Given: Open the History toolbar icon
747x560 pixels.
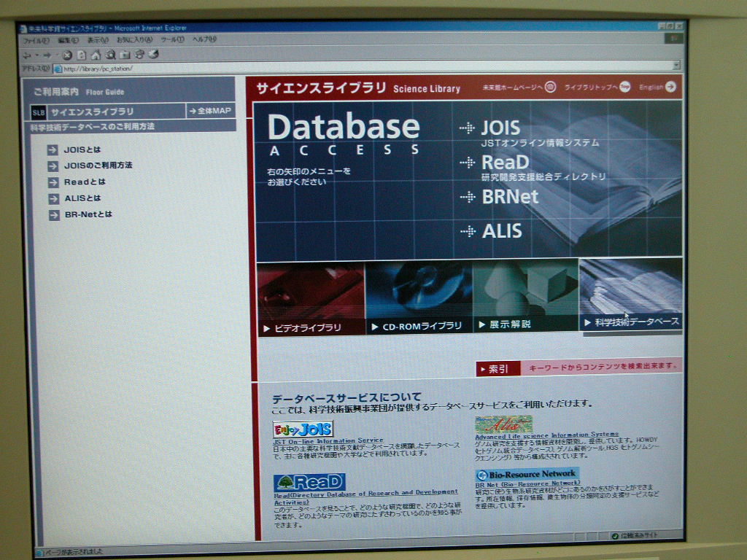Looking at the screenshot, I should coord(153,54).
